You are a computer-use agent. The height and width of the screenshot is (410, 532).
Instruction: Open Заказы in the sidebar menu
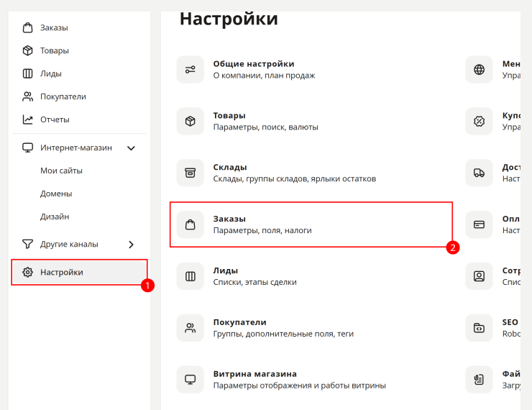click(54, 28)
